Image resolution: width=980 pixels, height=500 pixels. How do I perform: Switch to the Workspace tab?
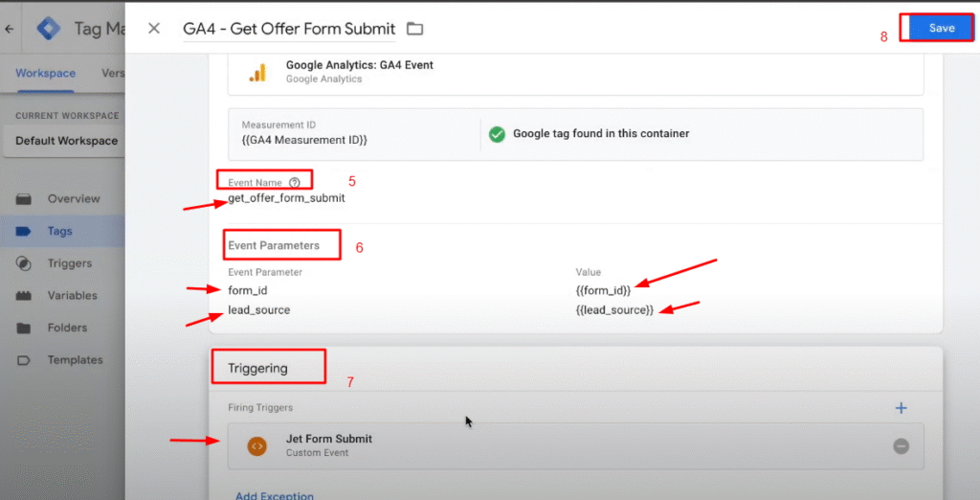pyautogui.click(x=46, y=73)
